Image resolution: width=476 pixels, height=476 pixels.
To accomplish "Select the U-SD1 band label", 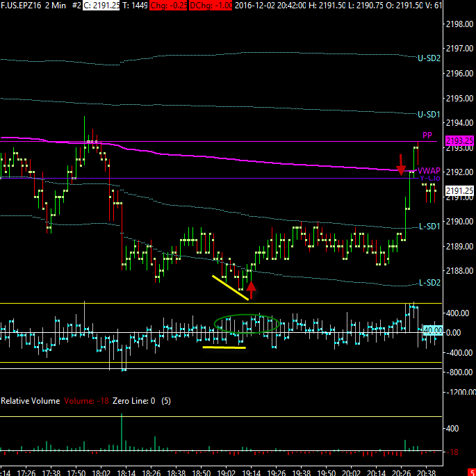I will point(429,115).
